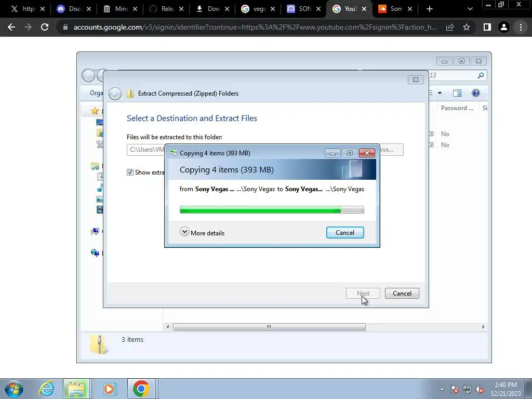Select Favorites star in navigation pane
The width and height of the screenshot is (532, 399).
tap(95, 111)
